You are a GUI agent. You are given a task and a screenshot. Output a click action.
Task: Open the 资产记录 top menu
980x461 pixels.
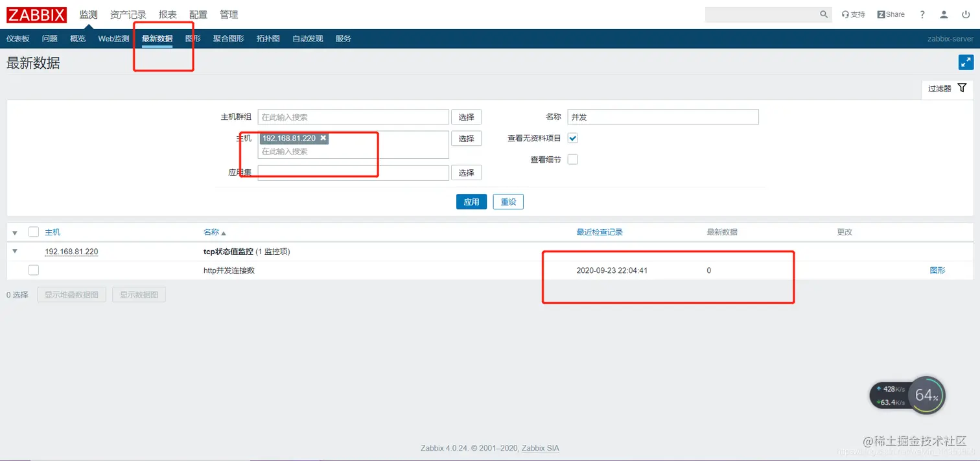pos(128,14)
